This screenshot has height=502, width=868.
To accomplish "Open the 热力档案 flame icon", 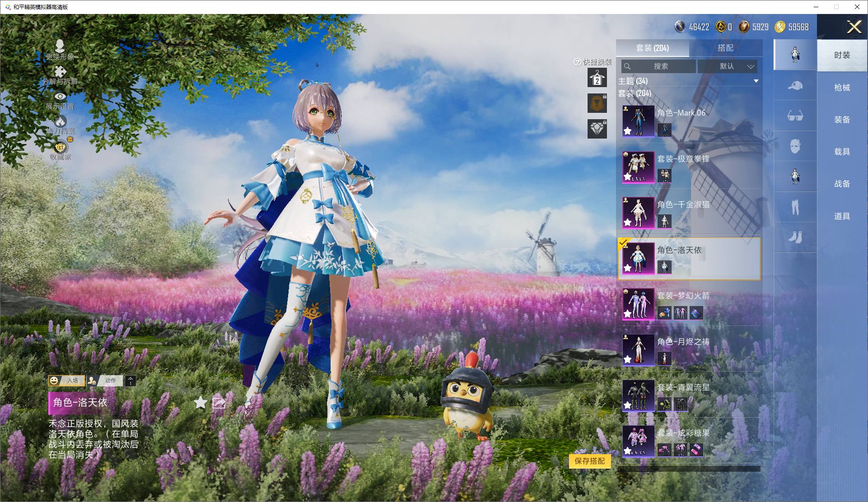I will 60,121.
